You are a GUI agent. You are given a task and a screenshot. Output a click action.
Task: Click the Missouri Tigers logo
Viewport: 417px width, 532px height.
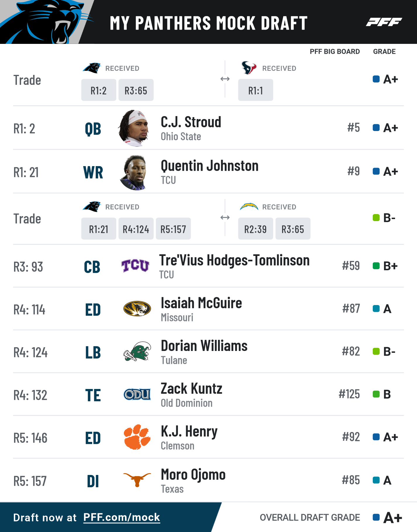click(x=137, y=309)
